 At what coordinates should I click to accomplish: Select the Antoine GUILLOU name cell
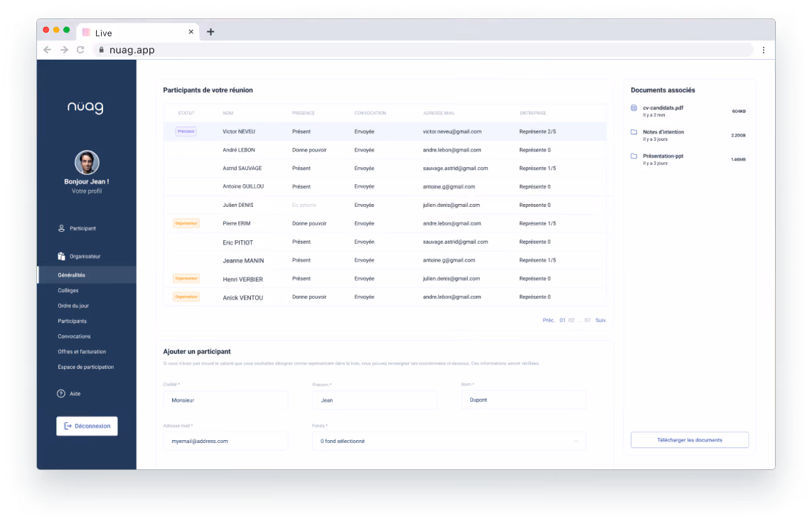[x=243, y=186]
